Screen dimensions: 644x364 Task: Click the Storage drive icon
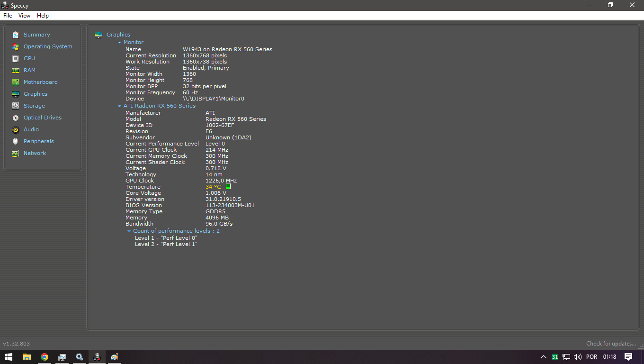coord(16,106)
